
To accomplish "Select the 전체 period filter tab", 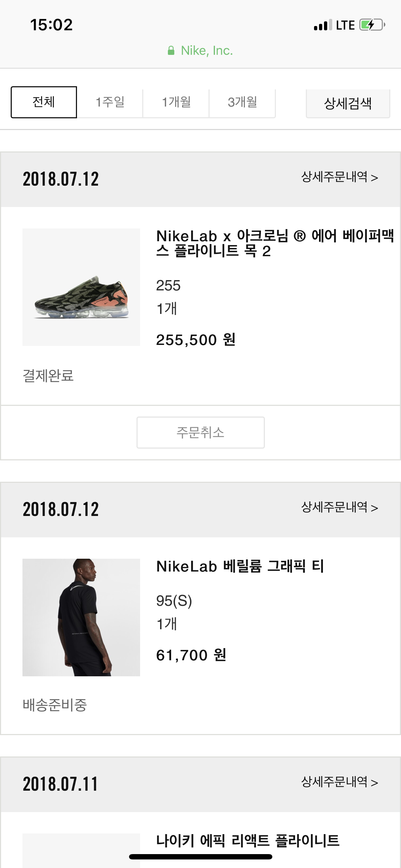I will (x=44, y=102).
